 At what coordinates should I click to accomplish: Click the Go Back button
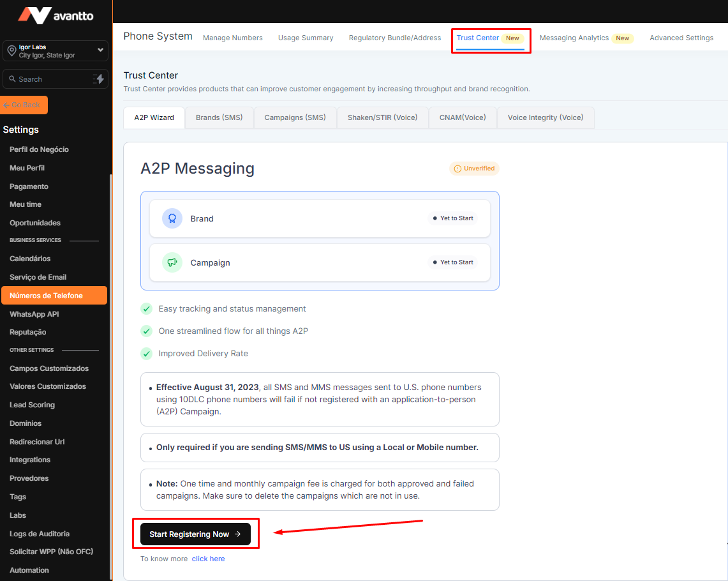coord(25,105)
